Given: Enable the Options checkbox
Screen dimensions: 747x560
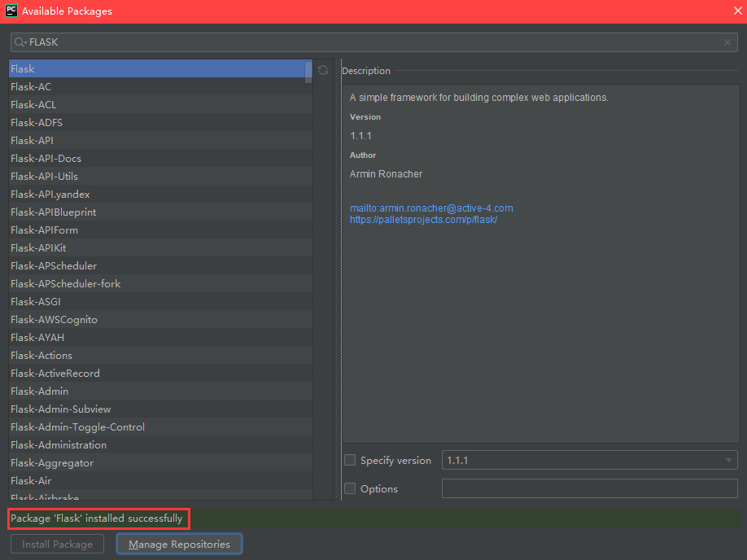Looking at the screenshot, I should (350, 488).
